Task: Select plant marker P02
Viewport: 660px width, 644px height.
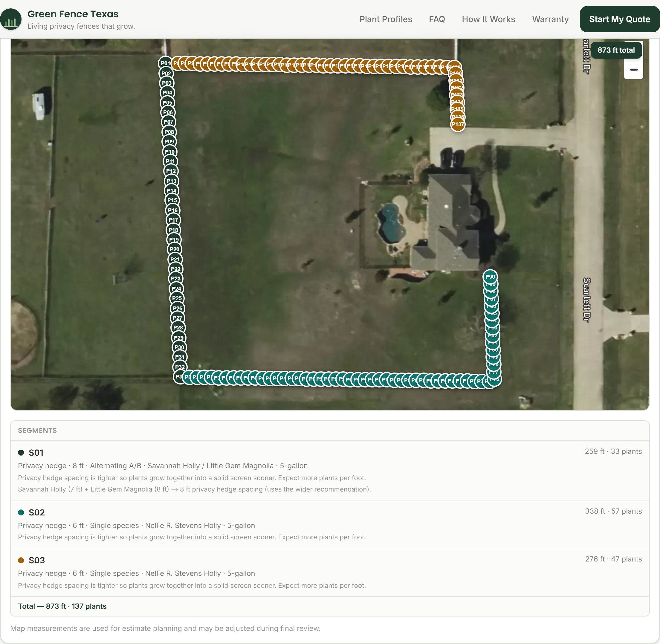Action: click(x=166, y=73)
